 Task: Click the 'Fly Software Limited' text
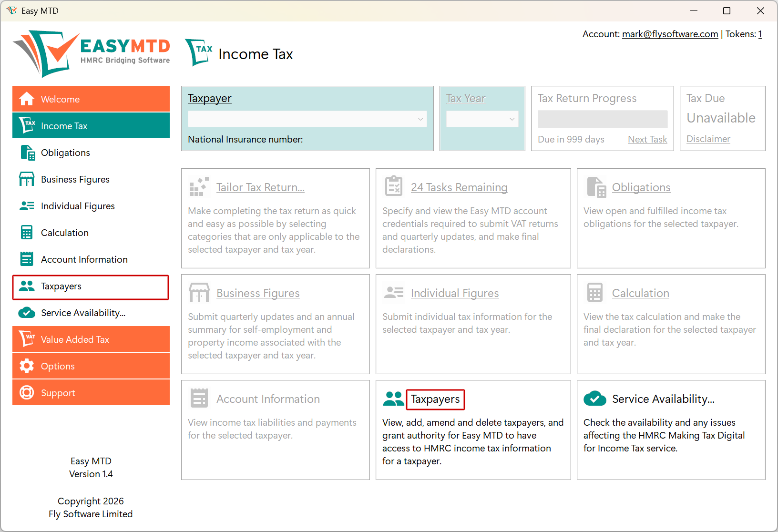(x=91, y=514)
